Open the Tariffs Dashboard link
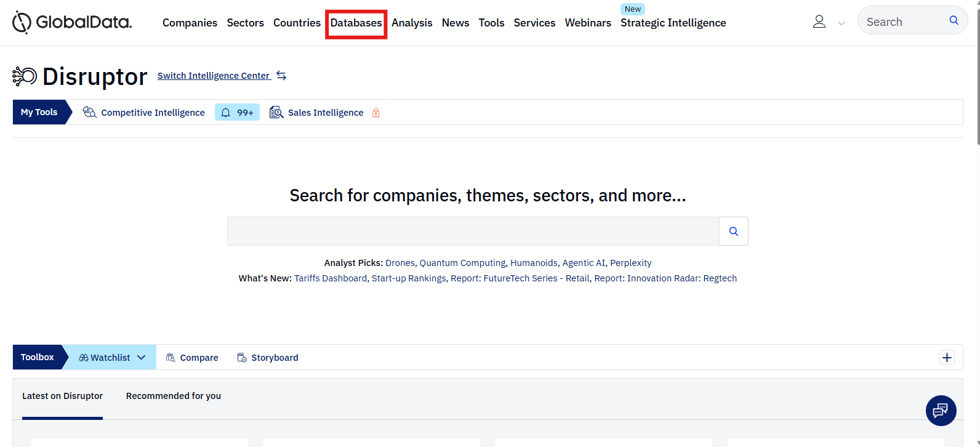This screenshot has height=447, width=980. [330, 278]
